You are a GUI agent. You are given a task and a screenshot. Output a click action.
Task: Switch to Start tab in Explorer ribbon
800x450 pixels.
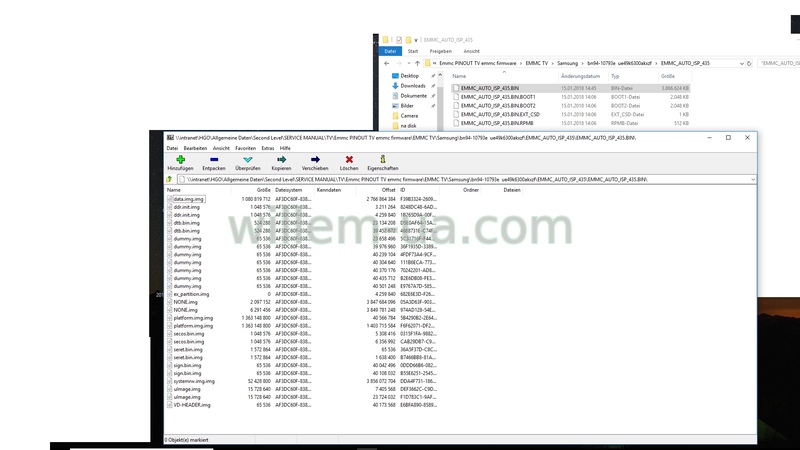413,51
